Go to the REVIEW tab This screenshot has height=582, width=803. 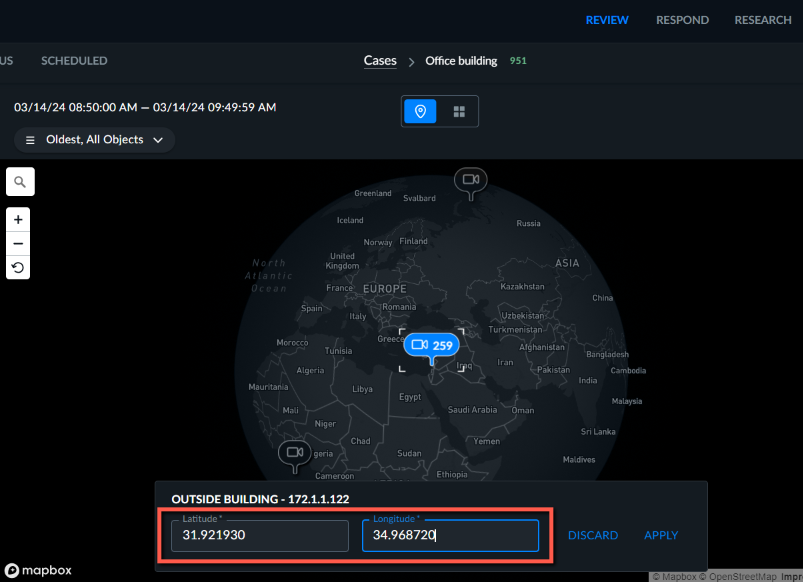607,20
